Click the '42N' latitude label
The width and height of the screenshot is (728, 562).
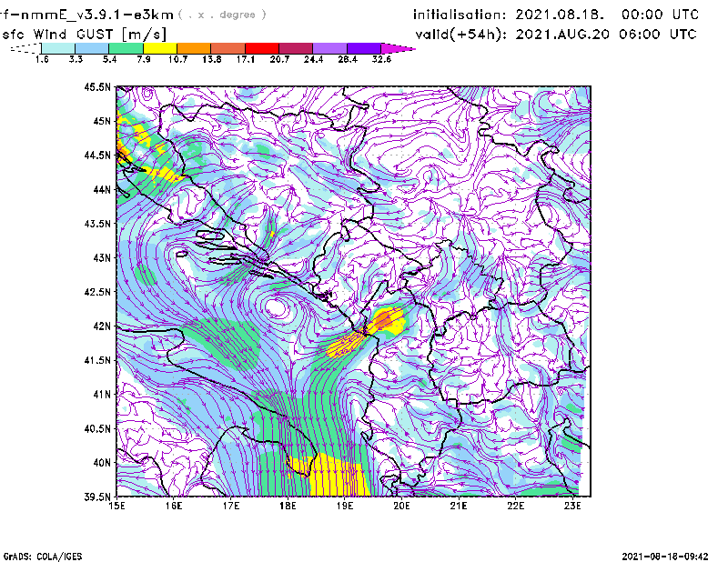click(102, 326)
